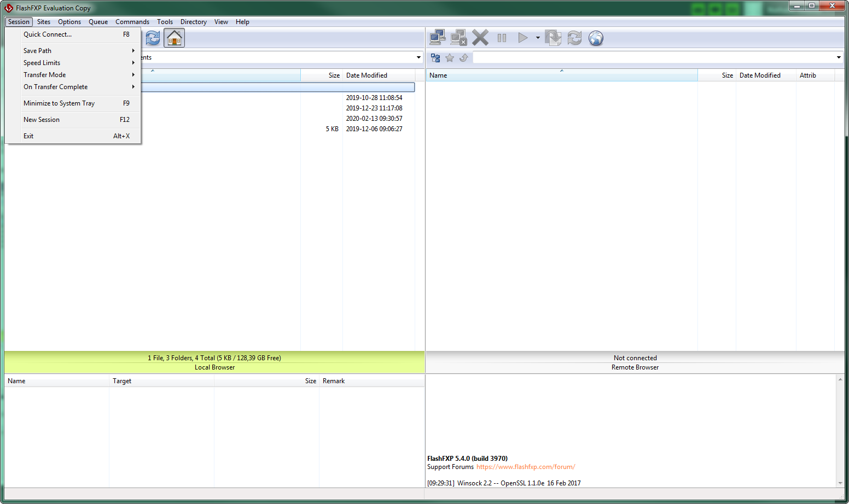Open the local path dropdown arrow

click(418, 57)
